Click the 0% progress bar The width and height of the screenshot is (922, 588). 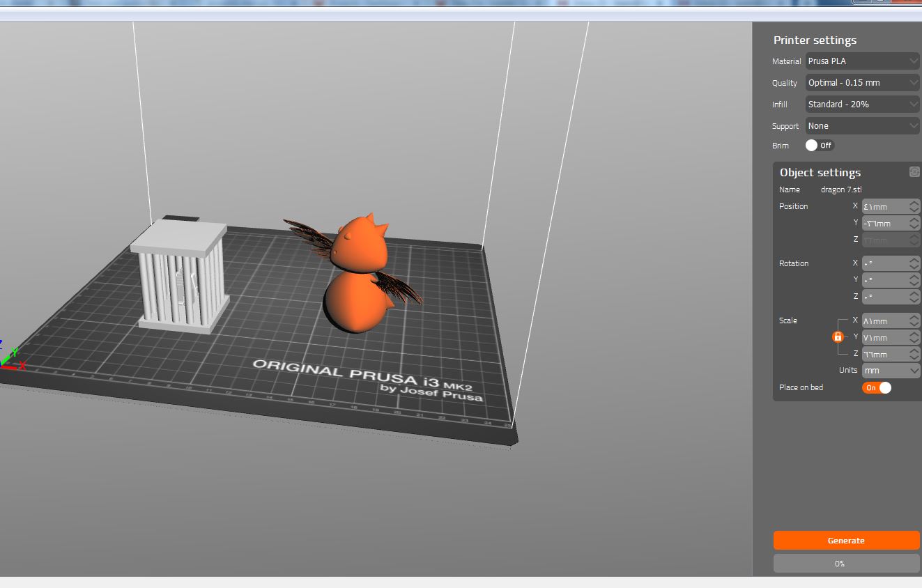[847, 564]
